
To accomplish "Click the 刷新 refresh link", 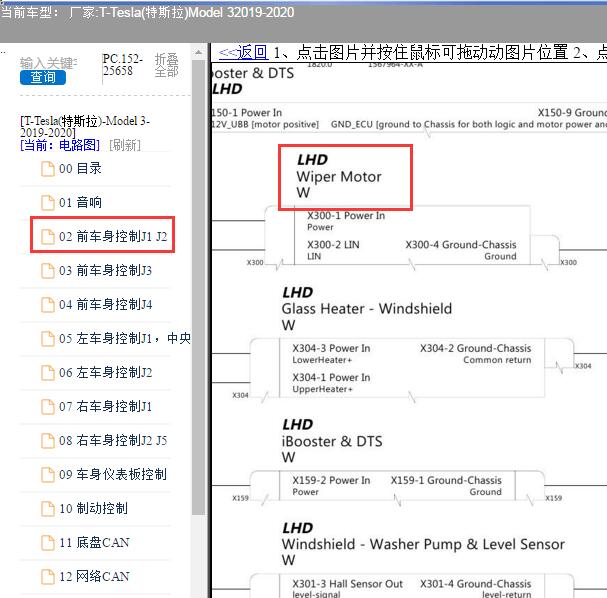I will click(x=125, y=146).
